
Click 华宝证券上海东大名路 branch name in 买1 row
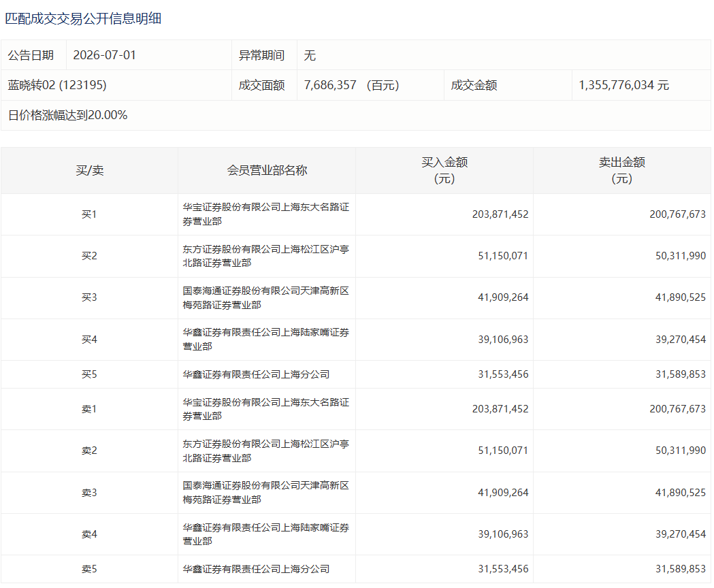pyautogui.click(x=266, y=214)
